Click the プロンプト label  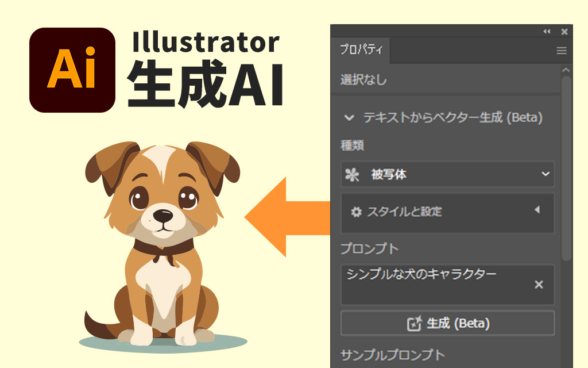[x=369, y=248]
